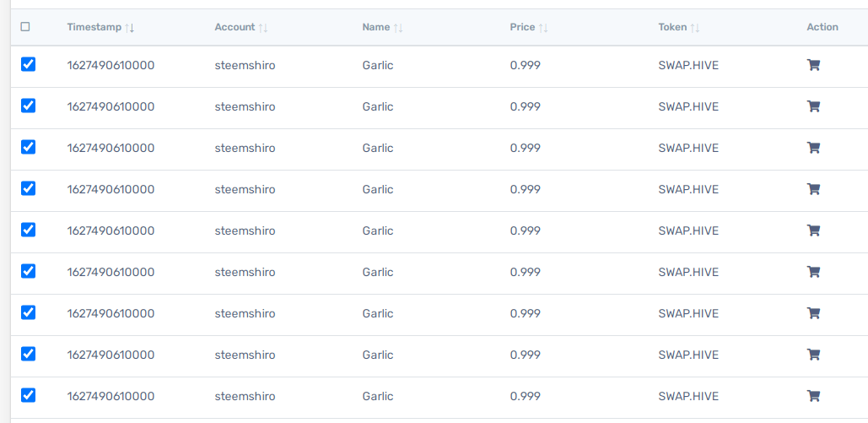
Task: Uncheck the first row checkbox
Action: (28, 64)
